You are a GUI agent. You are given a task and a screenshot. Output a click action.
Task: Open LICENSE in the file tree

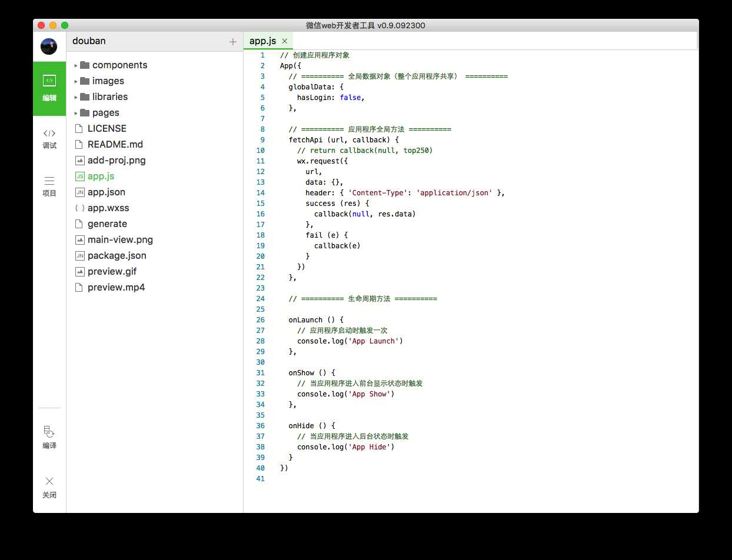point(107,128)
